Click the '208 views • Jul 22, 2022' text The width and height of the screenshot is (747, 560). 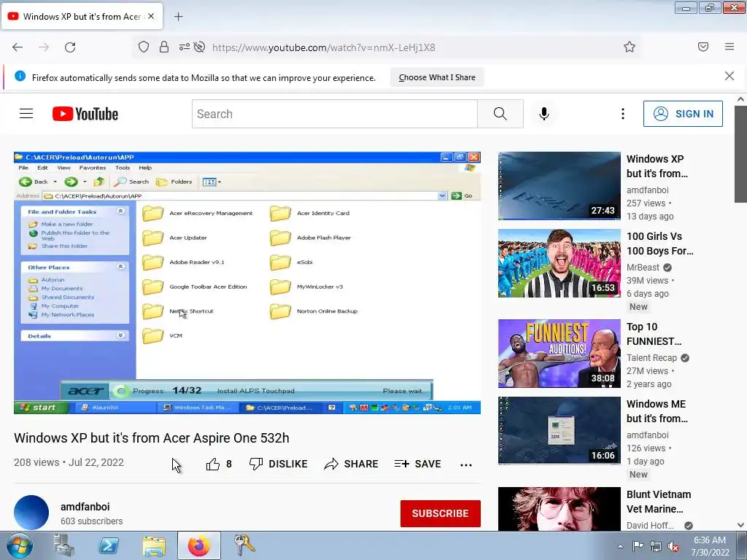69,462
